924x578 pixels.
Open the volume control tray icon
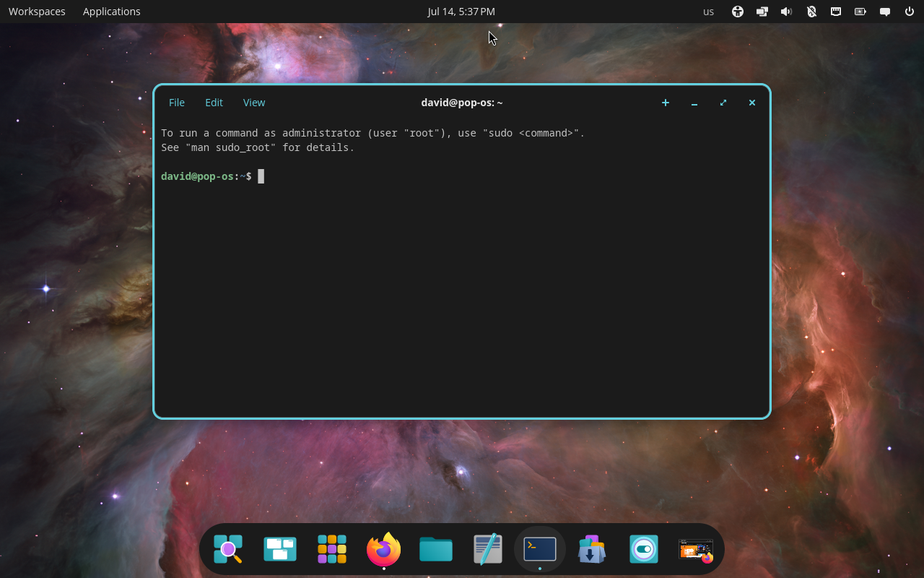tap(787, 12)
